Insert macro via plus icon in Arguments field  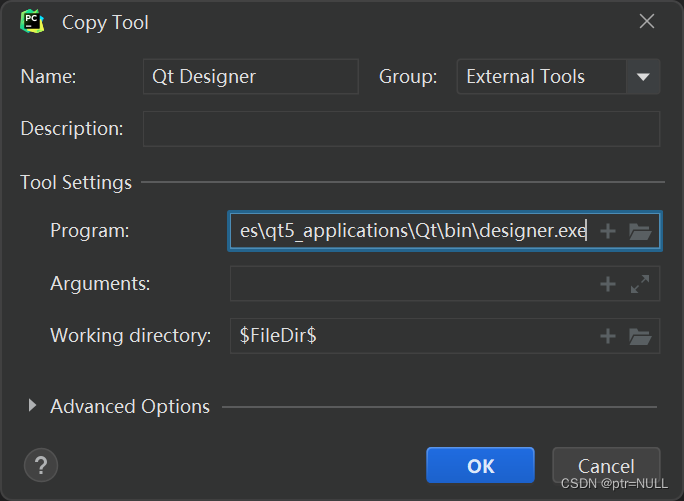pos(608,284)
